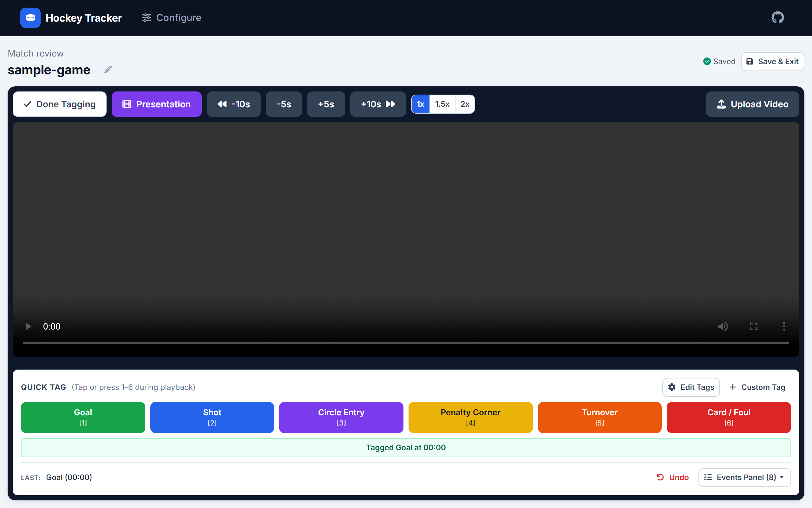This screenshot has width=812, height=508.
Task: Jump forward 10 seconds
Action: tap(378, 104)
